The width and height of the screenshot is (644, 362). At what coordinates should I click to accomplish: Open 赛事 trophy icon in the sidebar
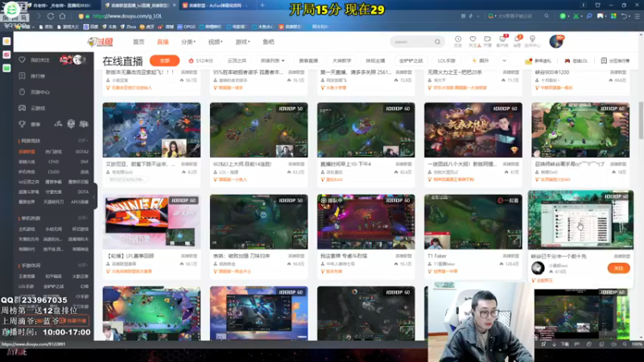click(x=23, y=124)
